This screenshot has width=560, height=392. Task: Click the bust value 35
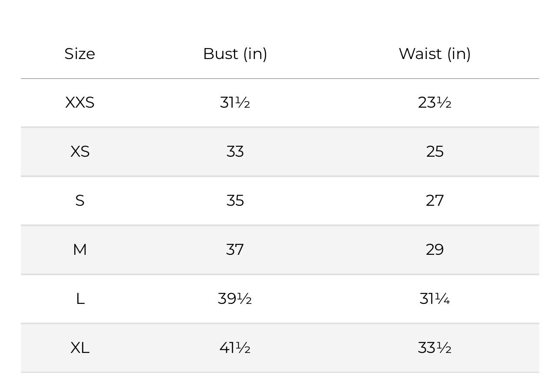click(x=235, y=201)
